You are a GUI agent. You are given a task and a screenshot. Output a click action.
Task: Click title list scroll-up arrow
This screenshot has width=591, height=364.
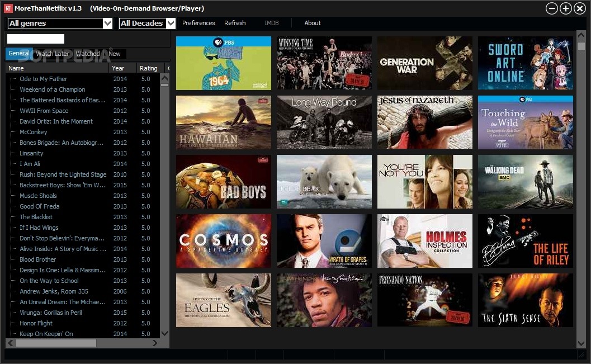tap(165, 78)
